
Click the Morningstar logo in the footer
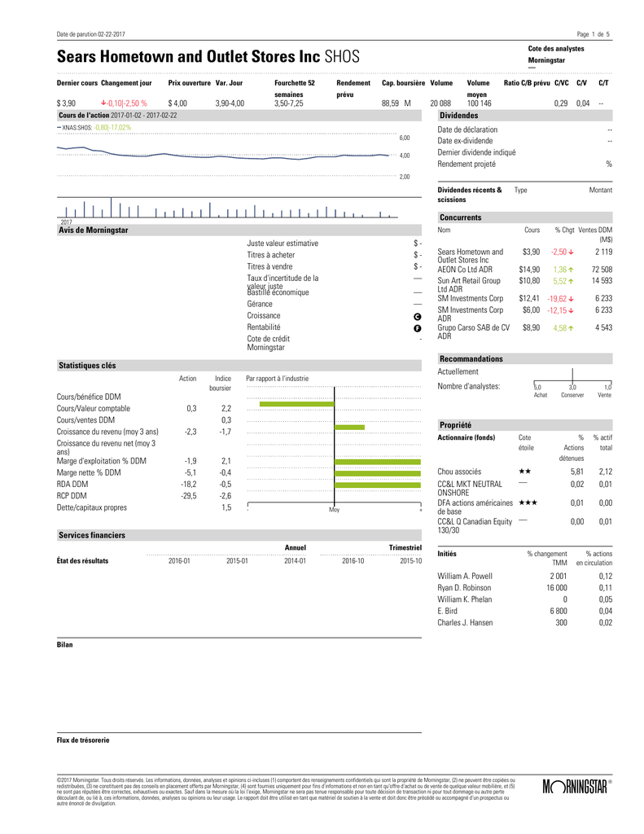(576, 787)
